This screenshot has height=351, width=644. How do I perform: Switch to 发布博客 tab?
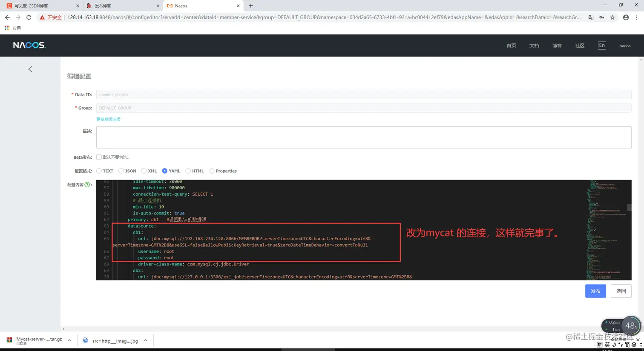(x=122, y=6)
